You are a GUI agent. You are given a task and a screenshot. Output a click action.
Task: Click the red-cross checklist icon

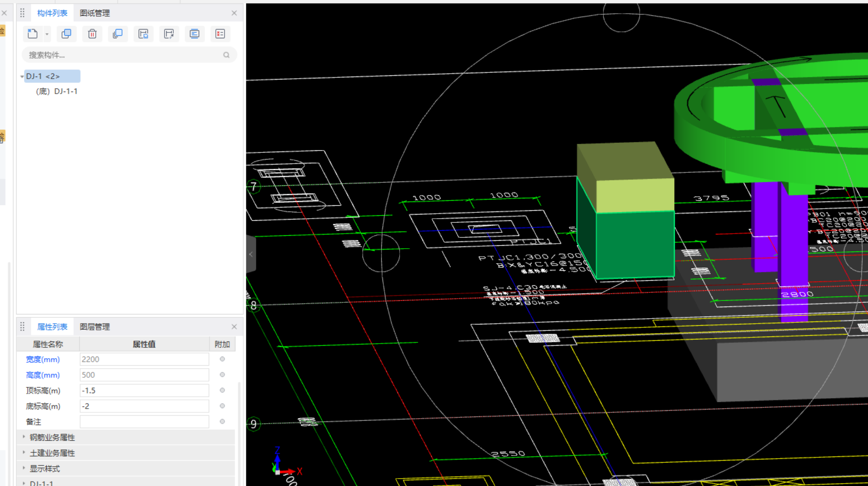click(x=220, y=34)
